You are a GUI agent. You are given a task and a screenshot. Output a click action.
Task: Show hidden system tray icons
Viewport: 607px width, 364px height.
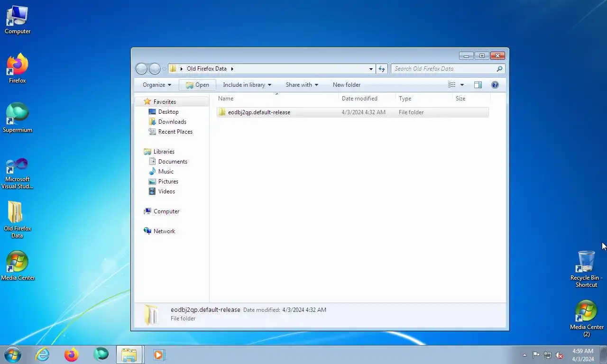[x=524, y=355]
